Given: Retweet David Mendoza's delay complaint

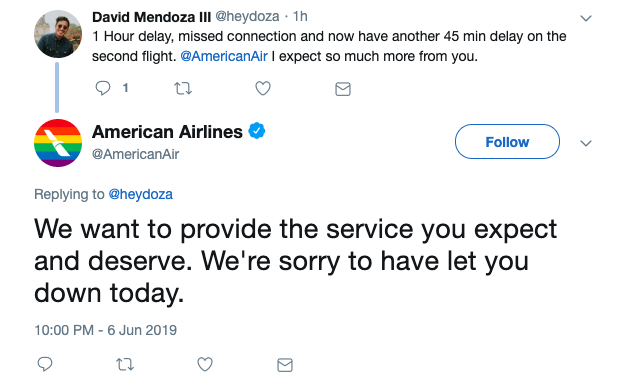Looking at the screenshot, I should coord(183,88).
